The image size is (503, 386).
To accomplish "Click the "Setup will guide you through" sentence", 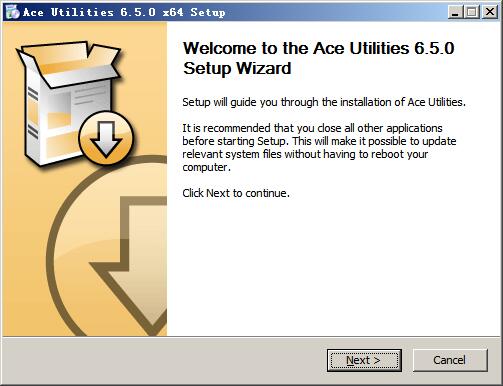I will [x=324, y=102].
